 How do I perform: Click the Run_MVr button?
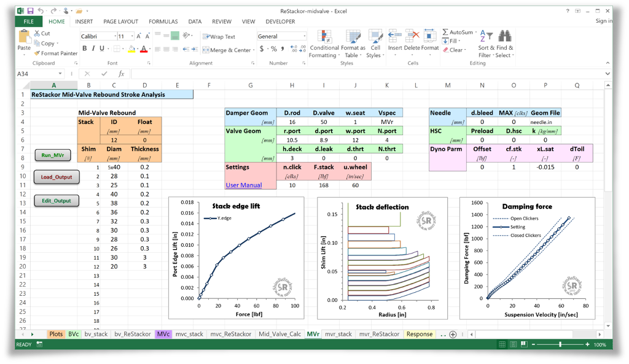pyautogui.click(x=53, y=155)
